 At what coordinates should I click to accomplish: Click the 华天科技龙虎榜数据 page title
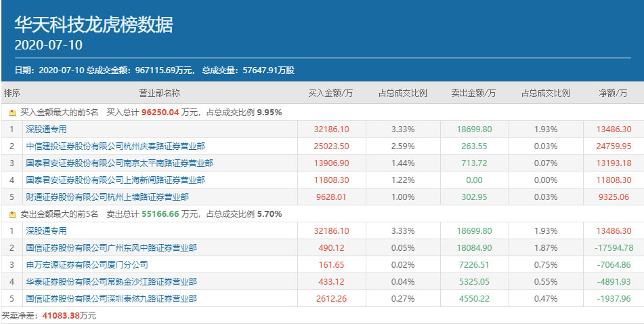point(94,25)
